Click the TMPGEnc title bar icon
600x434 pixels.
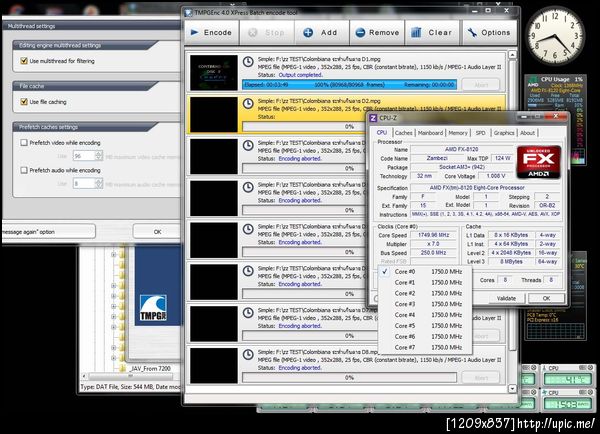pos(188,13)
